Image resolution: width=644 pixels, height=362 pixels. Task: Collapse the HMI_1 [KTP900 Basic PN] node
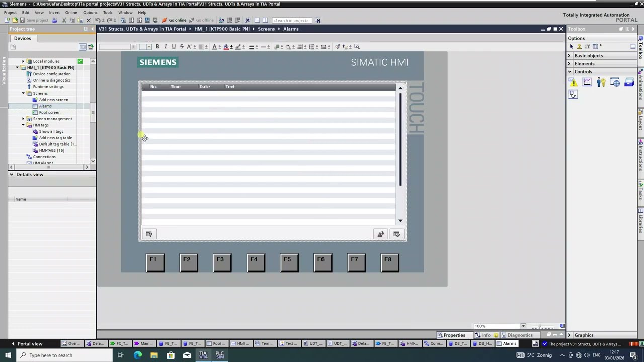tap(17, 67)
